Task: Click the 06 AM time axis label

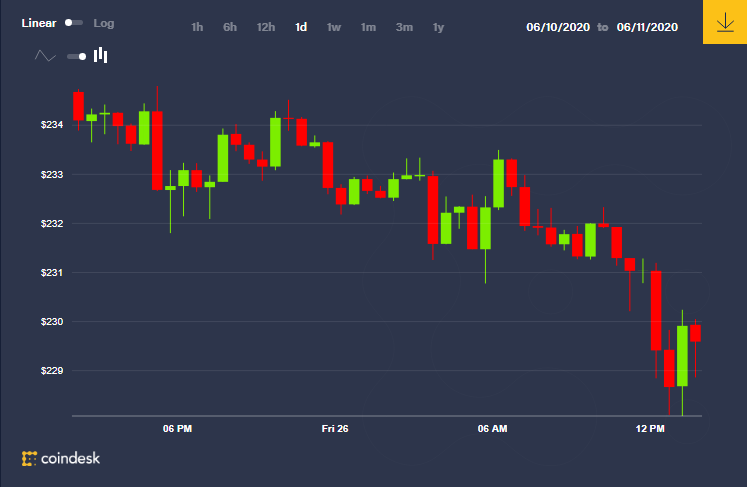Action: 493,429
